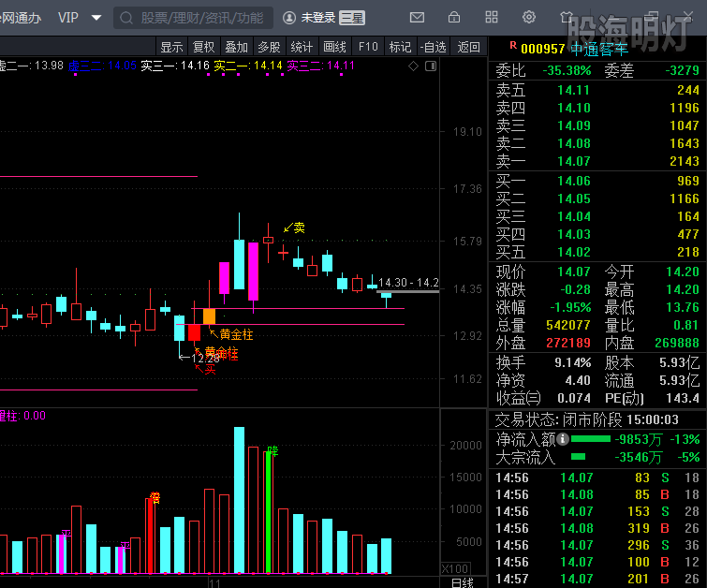Click the PE(动) 143.4 value
The image size is (707, 588).
[x=683, y=398]
